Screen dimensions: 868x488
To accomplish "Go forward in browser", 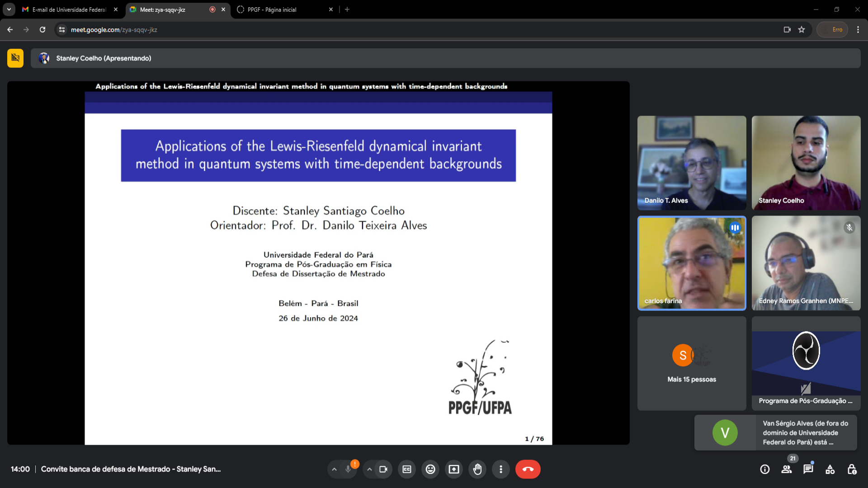I will pyautogui.click(x=26, y=29).
